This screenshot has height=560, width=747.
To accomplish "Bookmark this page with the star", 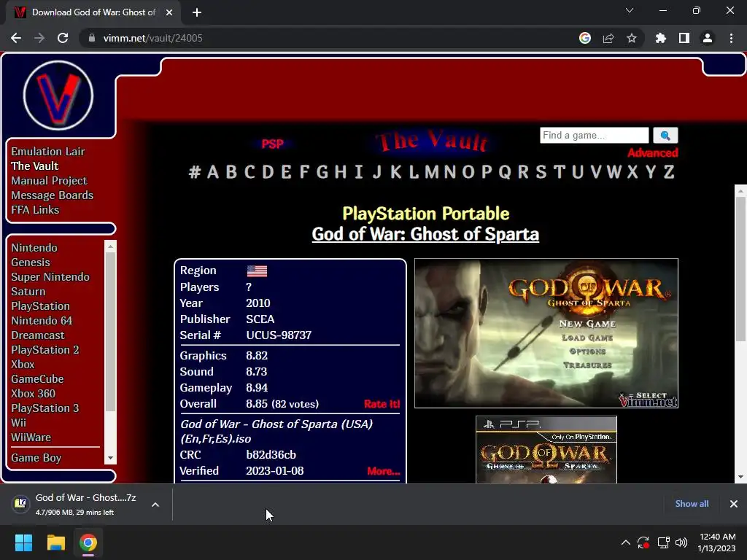I will tap(632, 38).
